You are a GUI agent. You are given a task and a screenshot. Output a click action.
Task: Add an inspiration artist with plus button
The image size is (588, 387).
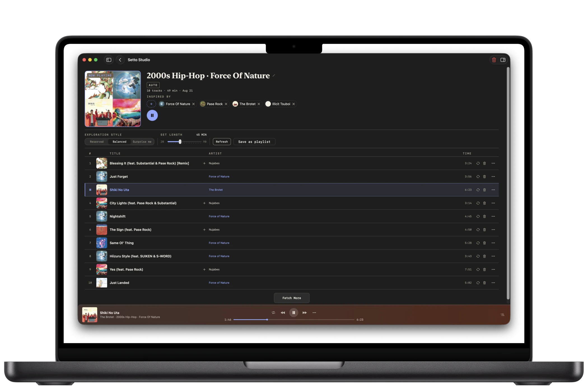[151, 104]
